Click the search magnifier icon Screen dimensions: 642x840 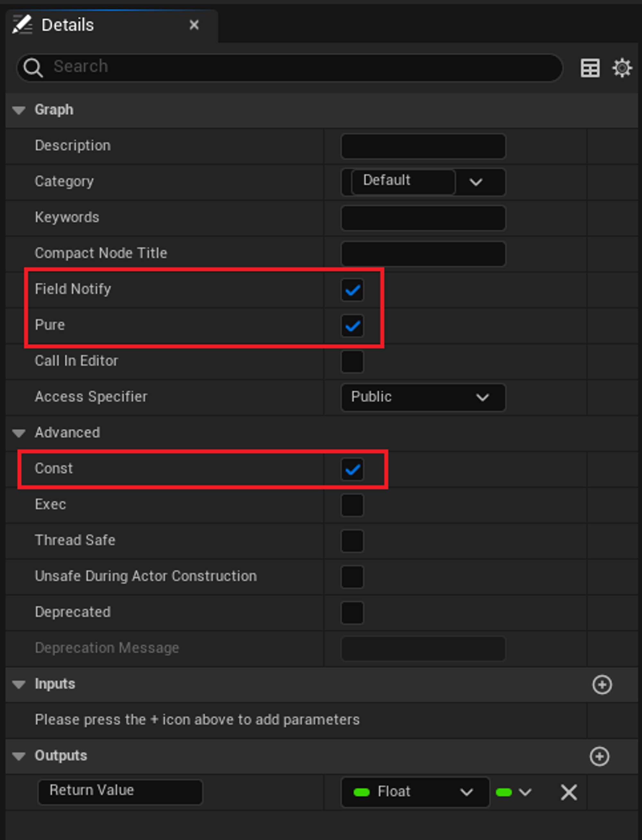(32, 68)
